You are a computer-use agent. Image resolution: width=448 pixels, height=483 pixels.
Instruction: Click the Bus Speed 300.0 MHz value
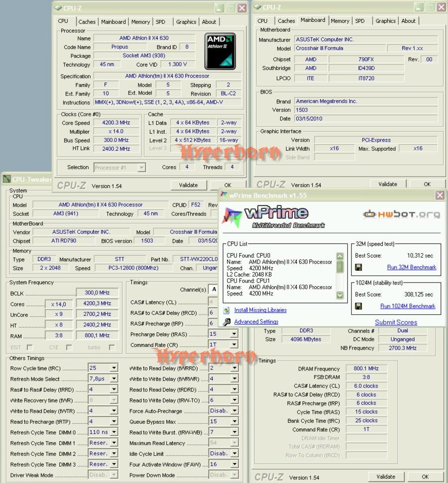tap(116, 140)
